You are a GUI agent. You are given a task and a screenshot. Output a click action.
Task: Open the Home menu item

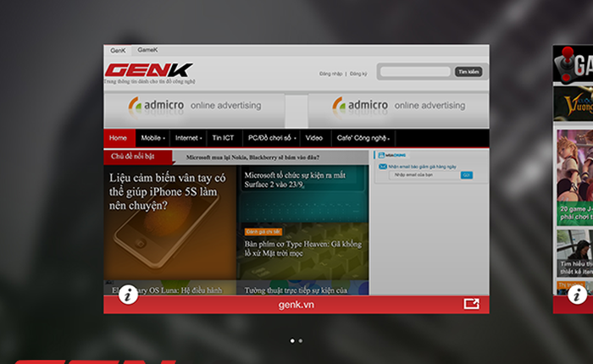coord(119,138)
